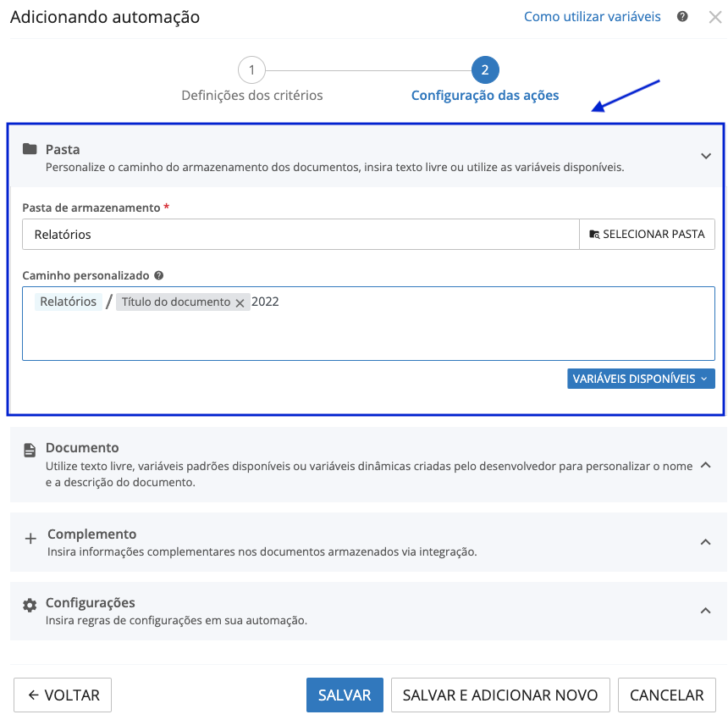Expand the Configurações section chevron

(x=706, y=610)
